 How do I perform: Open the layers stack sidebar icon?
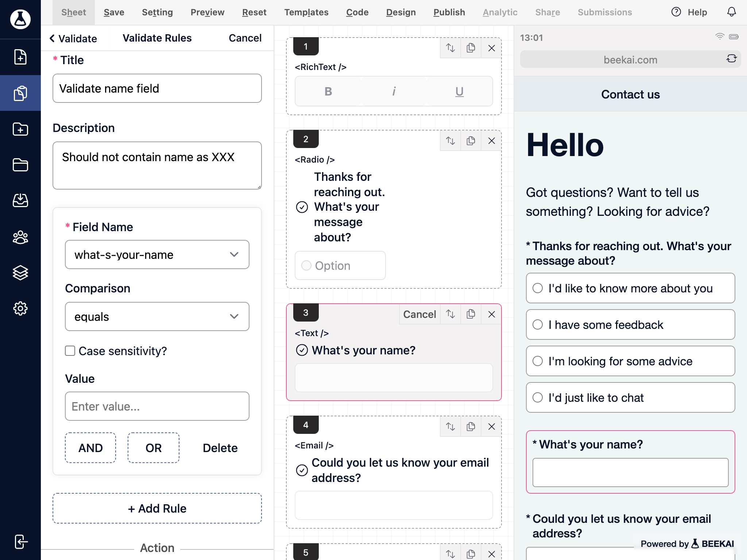(20, 273)
